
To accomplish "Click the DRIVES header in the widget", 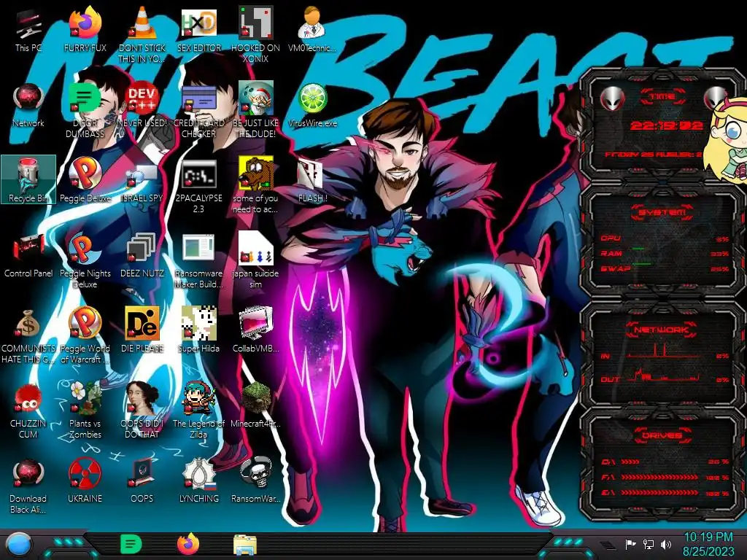I will coord(662,435).
